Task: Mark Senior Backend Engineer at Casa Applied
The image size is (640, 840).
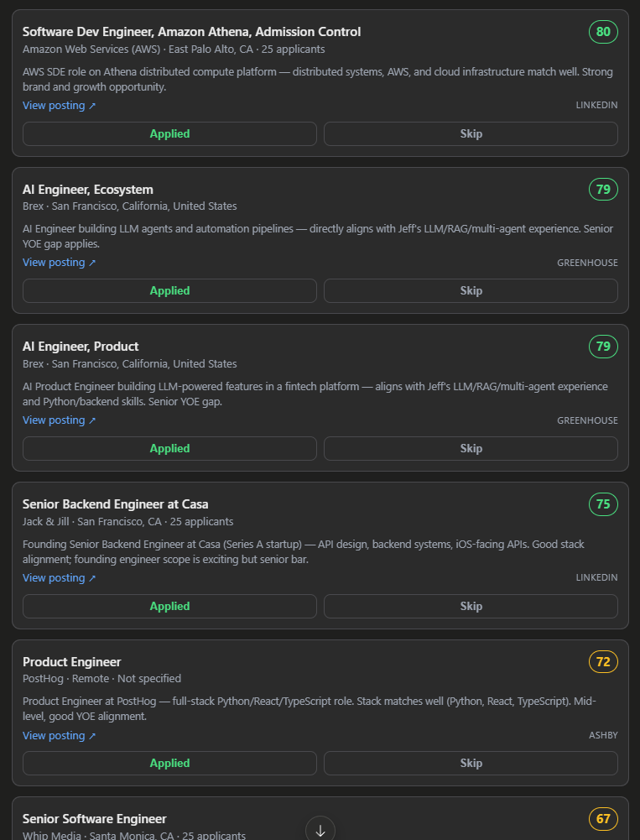Action: (169, 606)
